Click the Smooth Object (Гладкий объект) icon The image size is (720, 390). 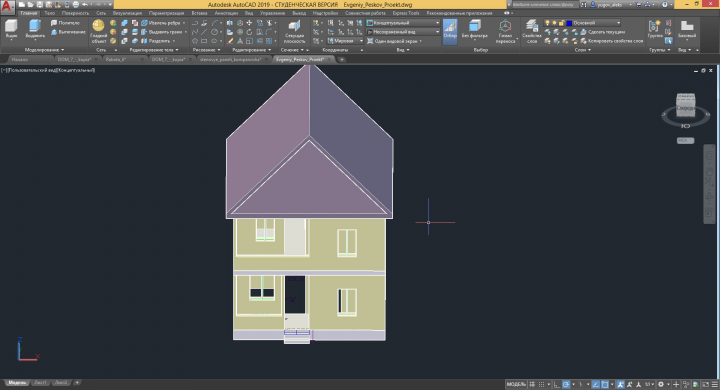pos(98,31)
